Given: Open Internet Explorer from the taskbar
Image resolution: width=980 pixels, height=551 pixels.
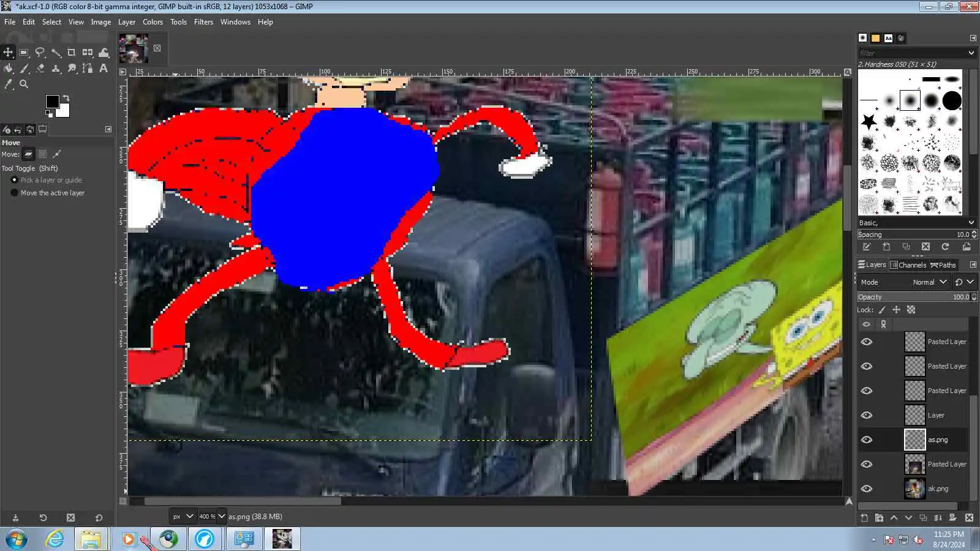Looking at the screenshot, I should [x=55, y=539].
